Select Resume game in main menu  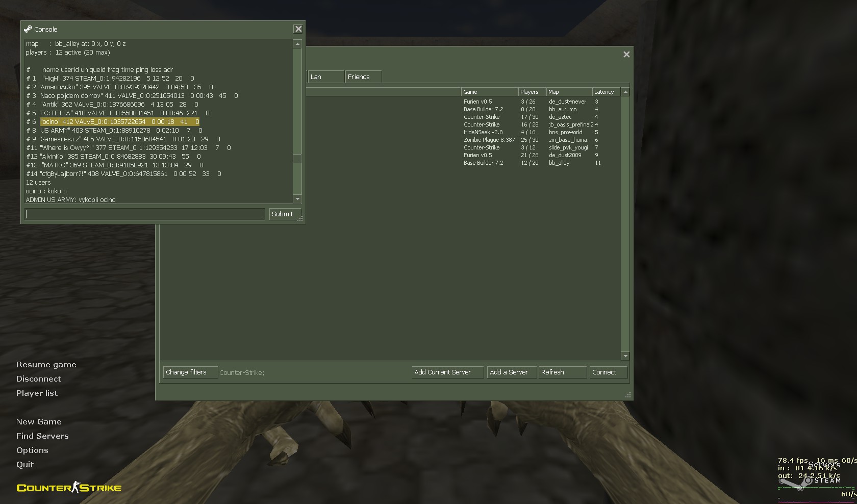46,365
